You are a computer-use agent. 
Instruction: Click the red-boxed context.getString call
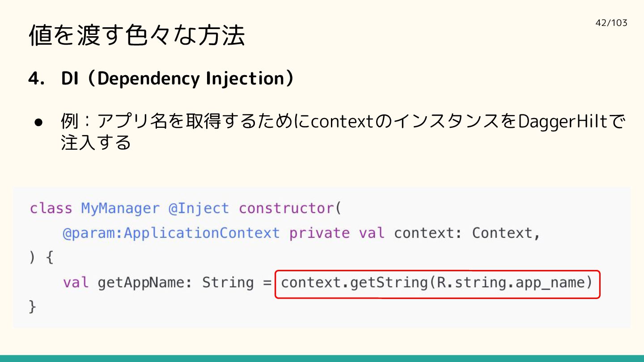tap(437, 284)
